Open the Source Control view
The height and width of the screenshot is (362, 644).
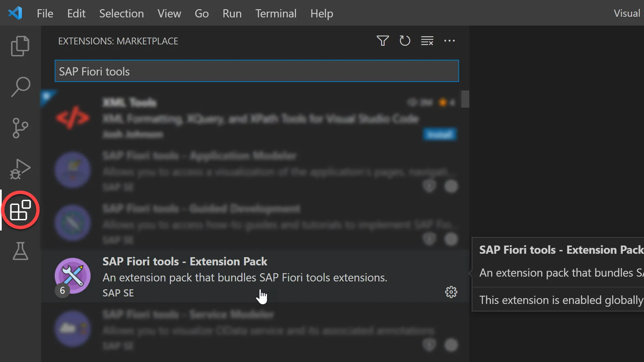coord(20,128)
